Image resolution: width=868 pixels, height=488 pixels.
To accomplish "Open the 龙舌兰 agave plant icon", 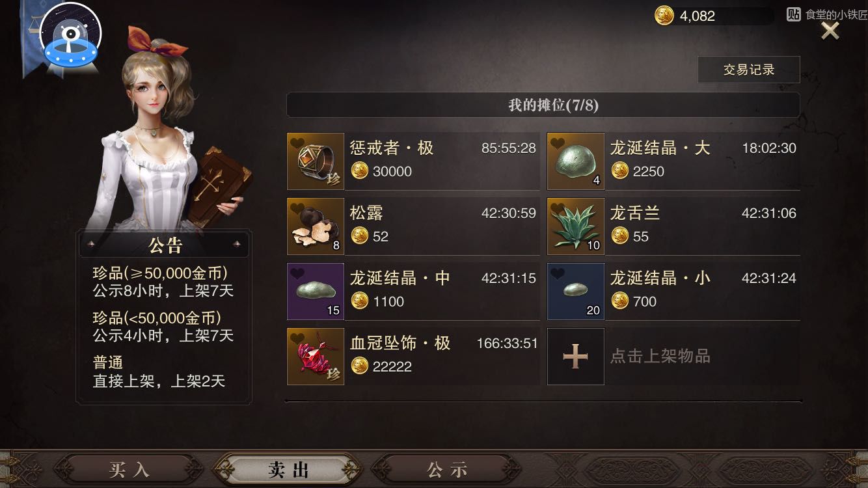I will [x=576, y=226].
